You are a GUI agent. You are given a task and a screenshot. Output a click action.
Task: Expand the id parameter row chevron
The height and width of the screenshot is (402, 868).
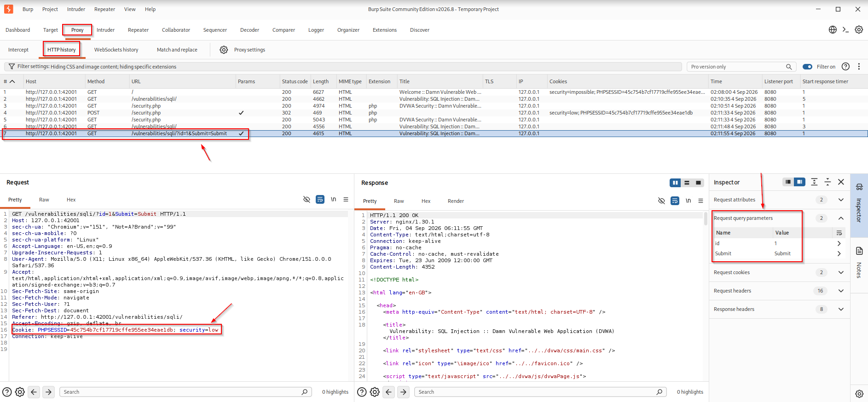pyautogui.click(x=839, y=243)
